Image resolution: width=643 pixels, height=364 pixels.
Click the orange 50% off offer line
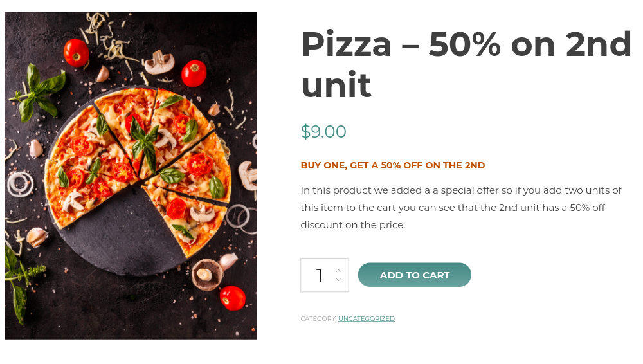[393, 165]
